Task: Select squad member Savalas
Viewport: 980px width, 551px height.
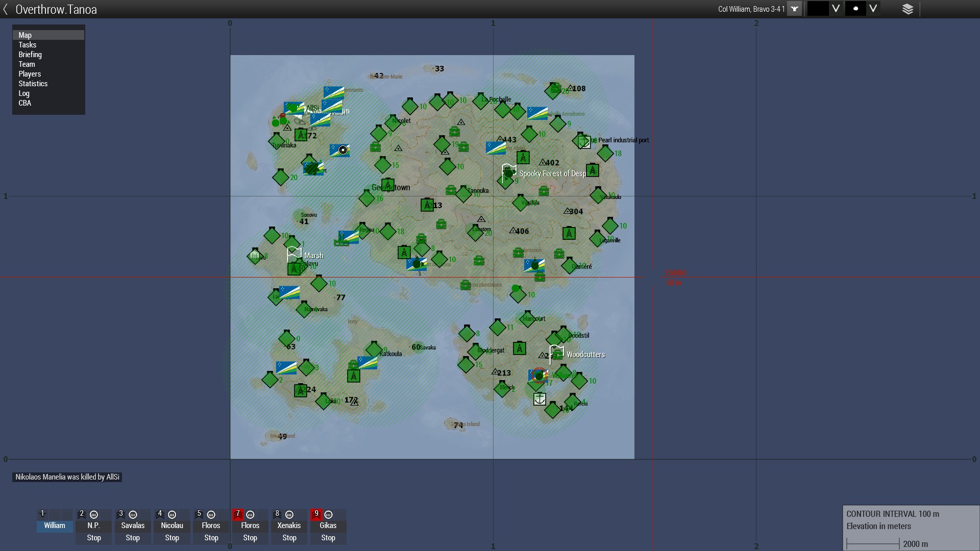Action: (x=133, y=525)
